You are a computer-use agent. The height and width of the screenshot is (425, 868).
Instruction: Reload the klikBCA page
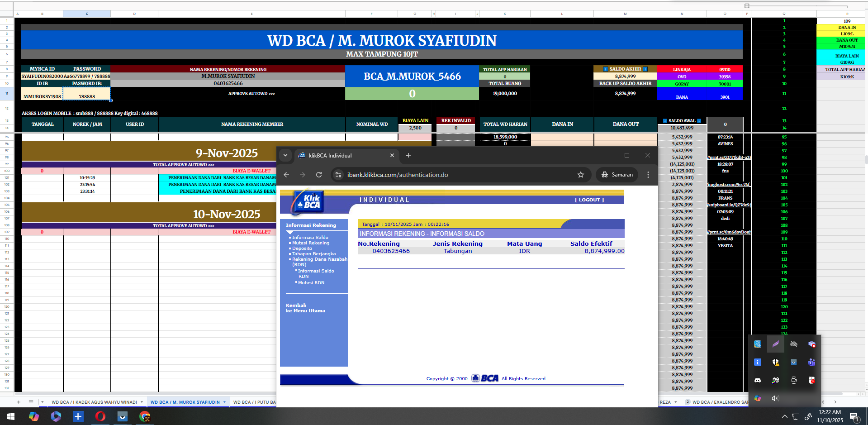(x=319, y=175)
